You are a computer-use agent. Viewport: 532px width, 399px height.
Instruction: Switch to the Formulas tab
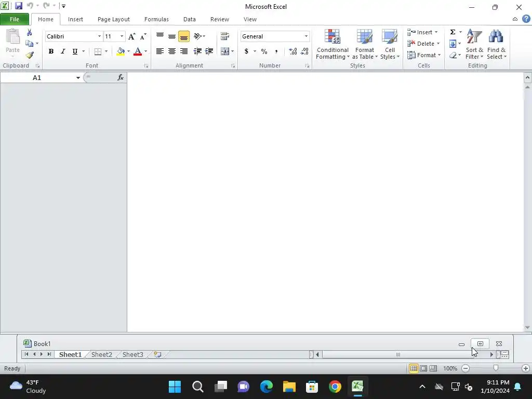(156, 19)
